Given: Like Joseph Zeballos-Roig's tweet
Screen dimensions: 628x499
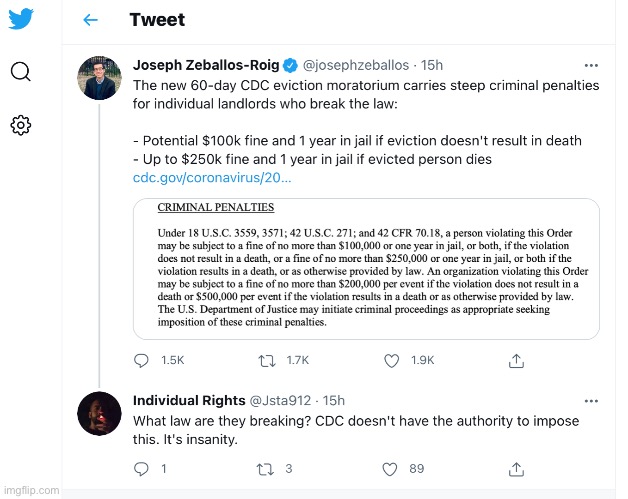Looking at the screenshot, I should point(394,360).
